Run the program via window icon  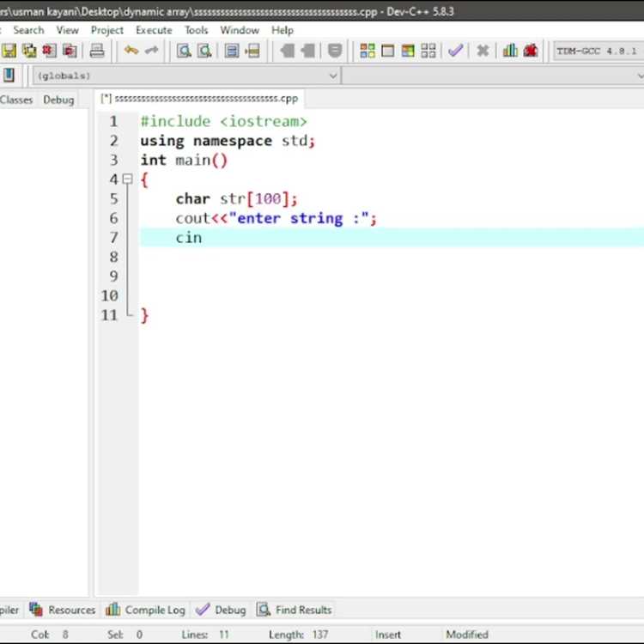(x=388, y=51)
